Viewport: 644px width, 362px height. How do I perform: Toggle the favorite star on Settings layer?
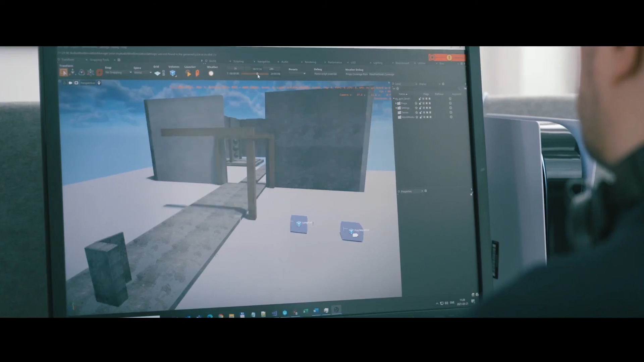pos(416,108)
